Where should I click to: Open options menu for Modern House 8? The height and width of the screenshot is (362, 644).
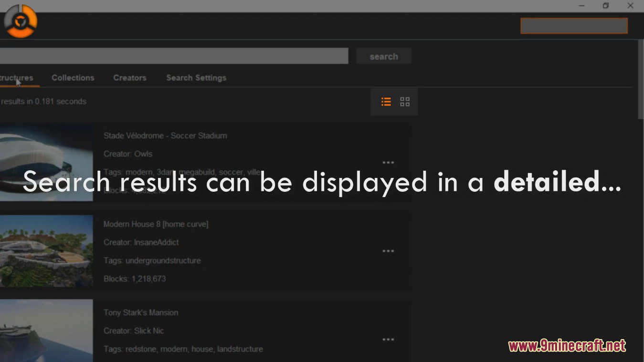(x=388, y=251)
